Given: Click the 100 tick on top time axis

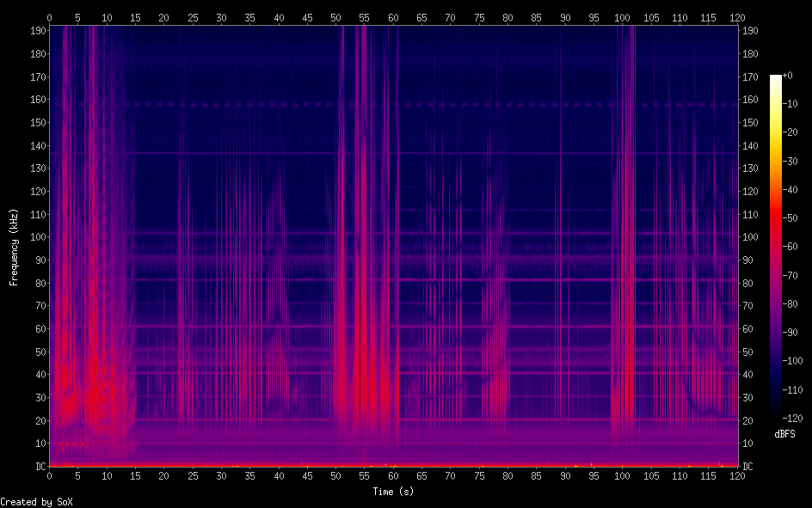Looking at the screenshot, I should click(x=622, y=17).
